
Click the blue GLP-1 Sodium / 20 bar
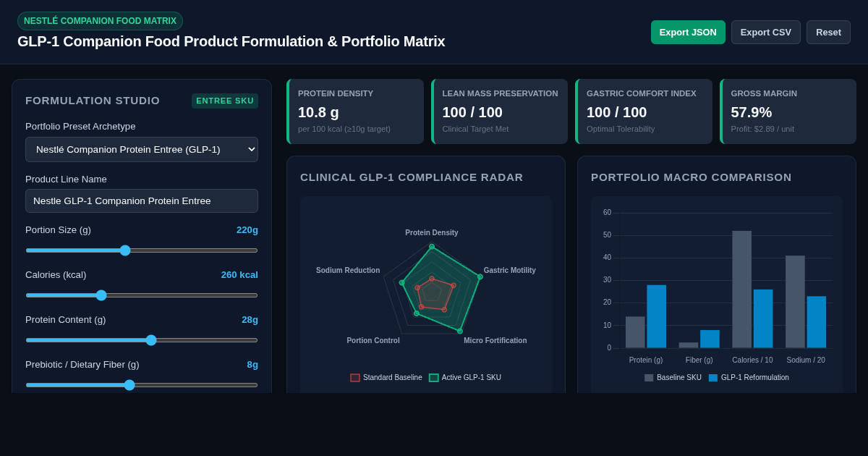[x=817, y=322]
